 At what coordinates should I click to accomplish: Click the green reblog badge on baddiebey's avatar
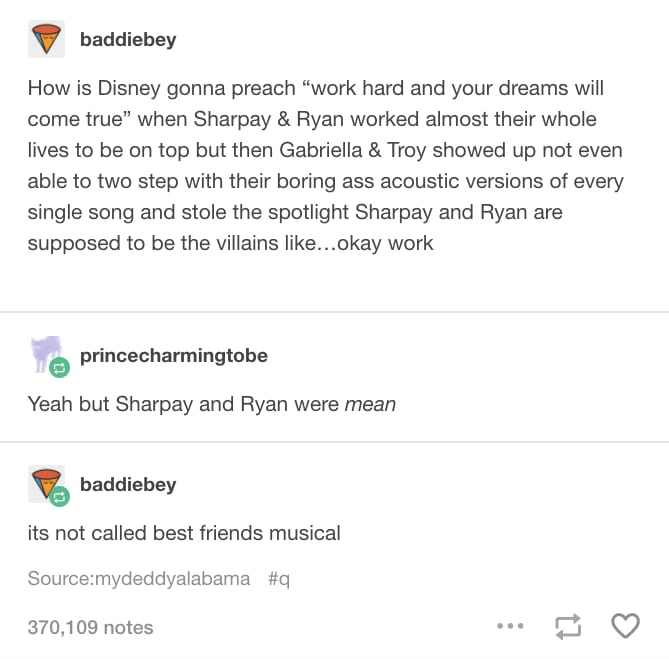[59, 496]
